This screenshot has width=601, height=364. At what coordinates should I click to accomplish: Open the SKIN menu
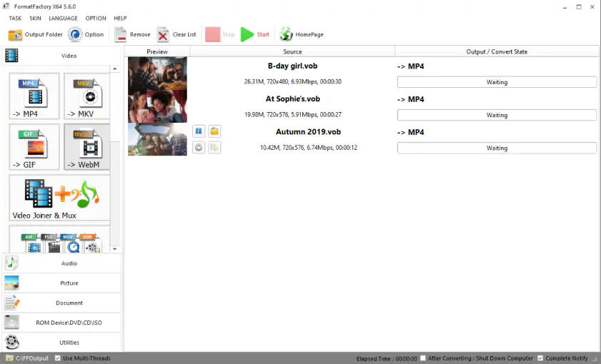[x=35, y=18]
